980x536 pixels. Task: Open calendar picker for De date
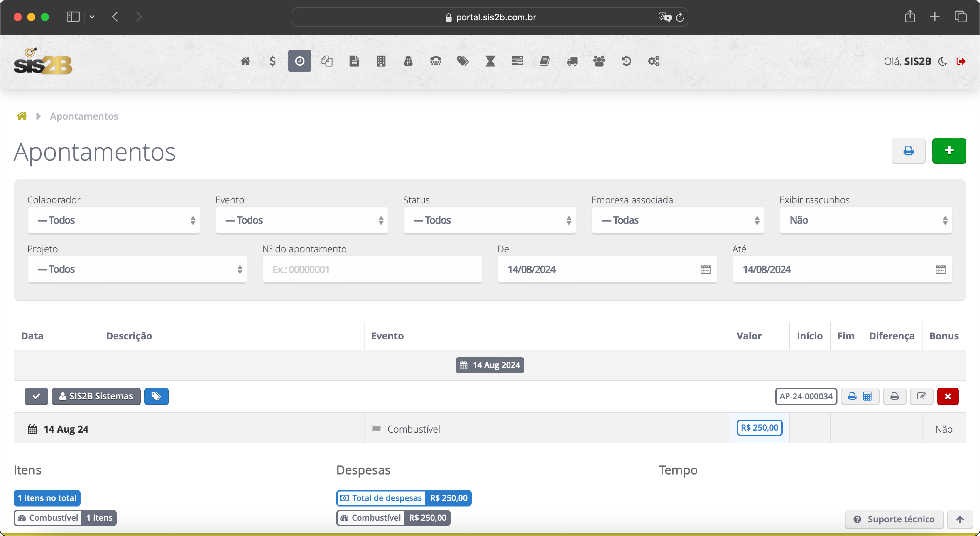(x=705, y=270)
